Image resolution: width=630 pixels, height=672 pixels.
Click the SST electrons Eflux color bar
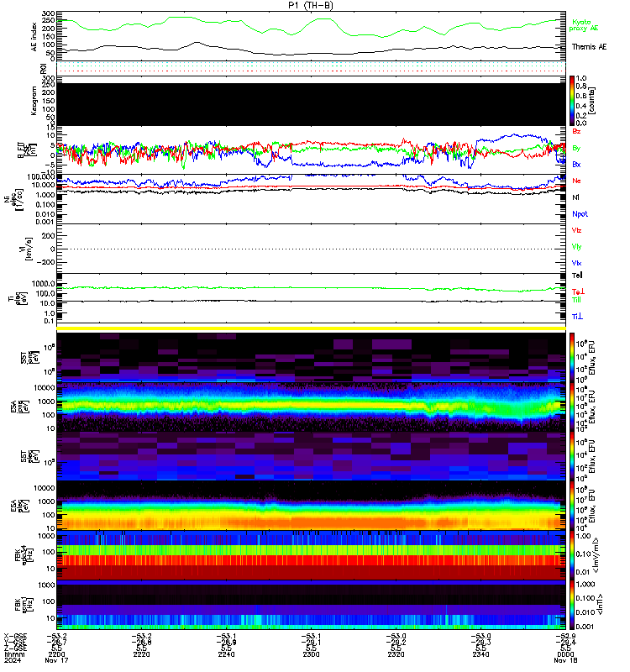click(x=572, y=455)
